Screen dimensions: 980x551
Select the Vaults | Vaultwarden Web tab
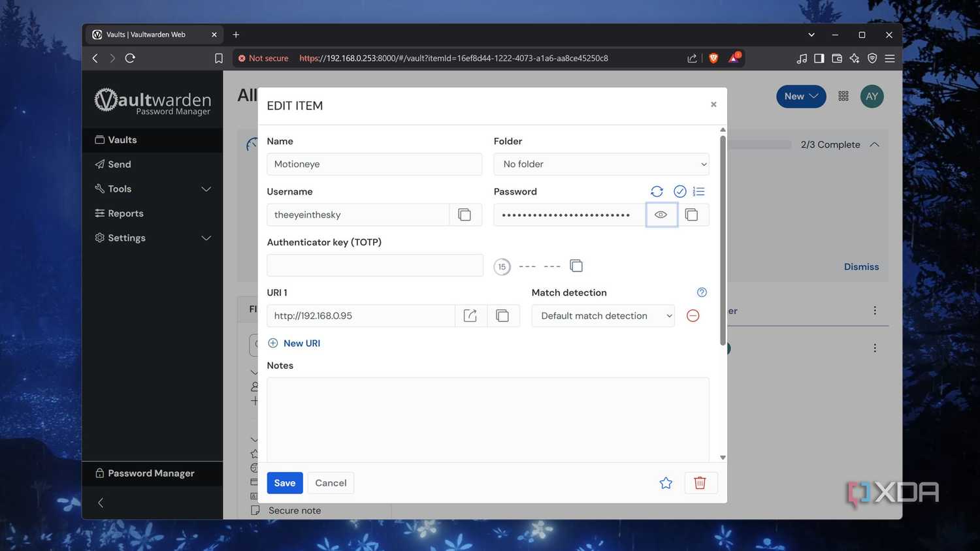154,35
